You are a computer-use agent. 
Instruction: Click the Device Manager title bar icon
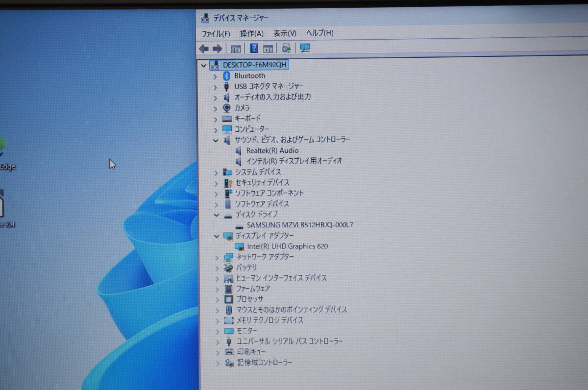[205, 18]
